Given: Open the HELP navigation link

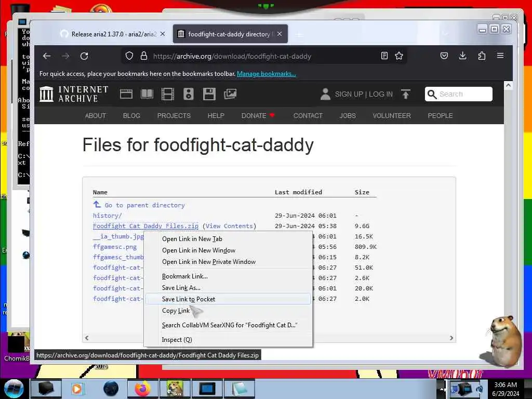Looking at the screenshot, I should [216, 116].
